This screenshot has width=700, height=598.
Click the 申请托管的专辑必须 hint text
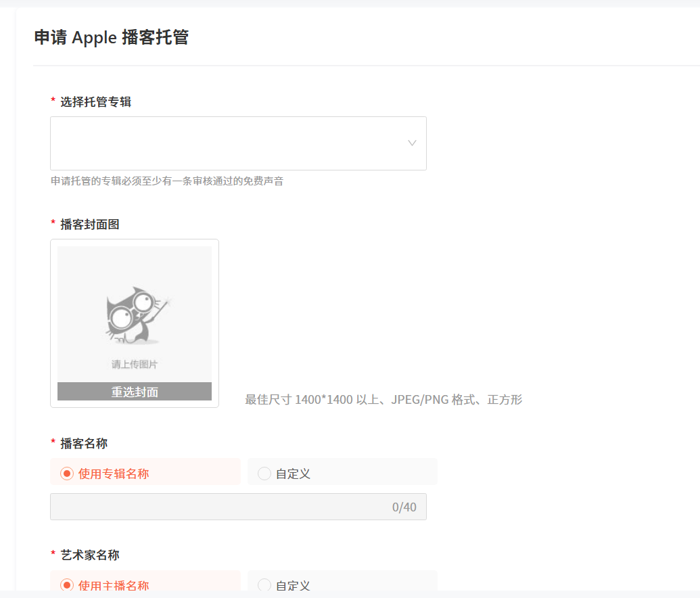[167, 181]
